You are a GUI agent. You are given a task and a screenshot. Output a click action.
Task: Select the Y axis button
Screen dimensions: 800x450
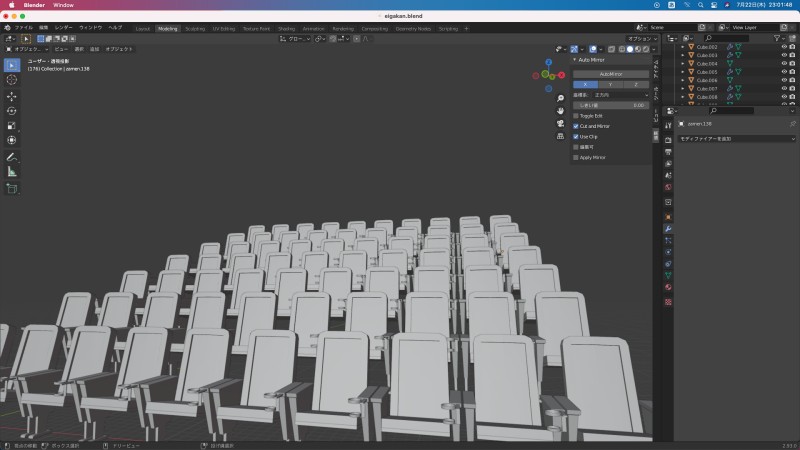click(610, 84)
